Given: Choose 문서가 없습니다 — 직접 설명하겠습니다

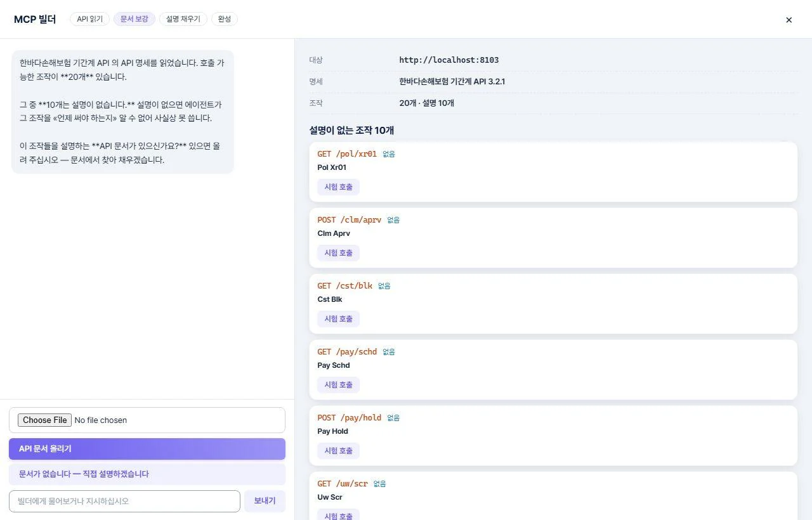Looking at the screenshot, I should pyautogui.click(x=147, y=474).
